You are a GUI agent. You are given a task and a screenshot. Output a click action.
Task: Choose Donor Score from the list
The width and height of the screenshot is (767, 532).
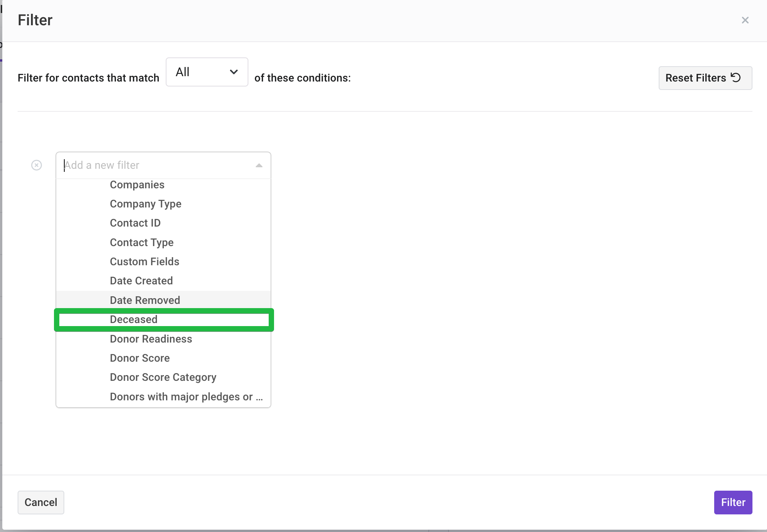click(x=163, y=358)
